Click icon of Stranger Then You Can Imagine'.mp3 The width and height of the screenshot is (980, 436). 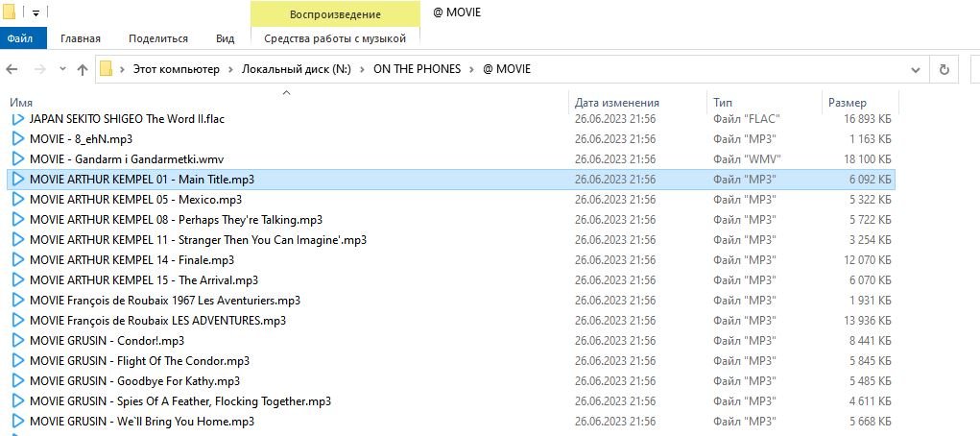(x=18, y=239)
